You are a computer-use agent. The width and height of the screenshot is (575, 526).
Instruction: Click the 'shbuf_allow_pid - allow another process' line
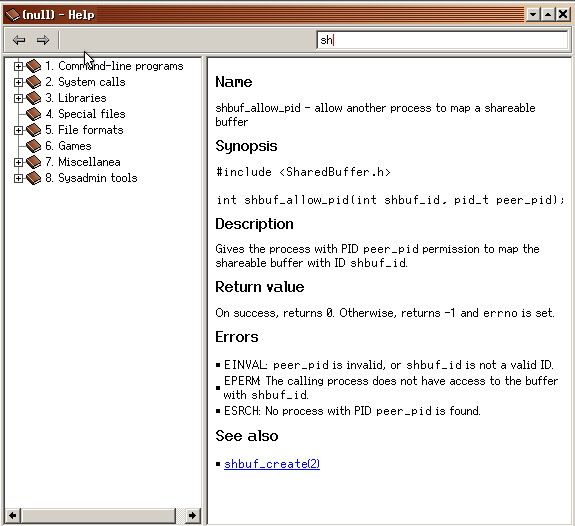(375, 115)
